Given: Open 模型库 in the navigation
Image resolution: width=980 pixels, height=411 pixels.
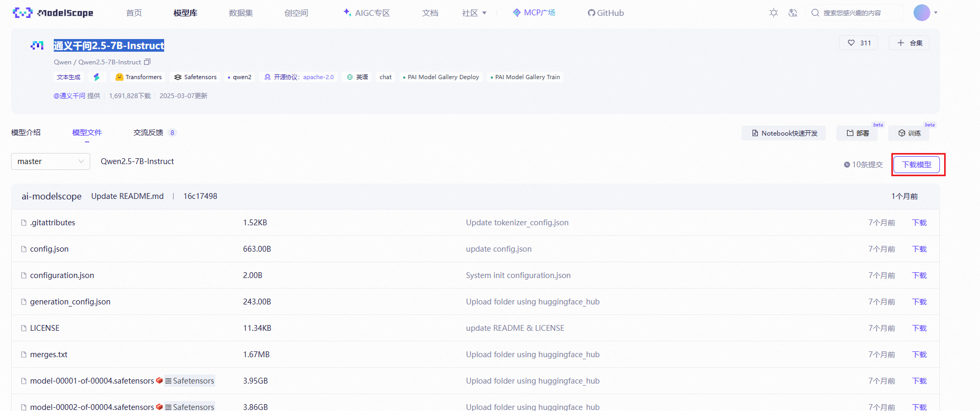Looking at the screenshot, I should pyautogui.click(x=185, y=13).
